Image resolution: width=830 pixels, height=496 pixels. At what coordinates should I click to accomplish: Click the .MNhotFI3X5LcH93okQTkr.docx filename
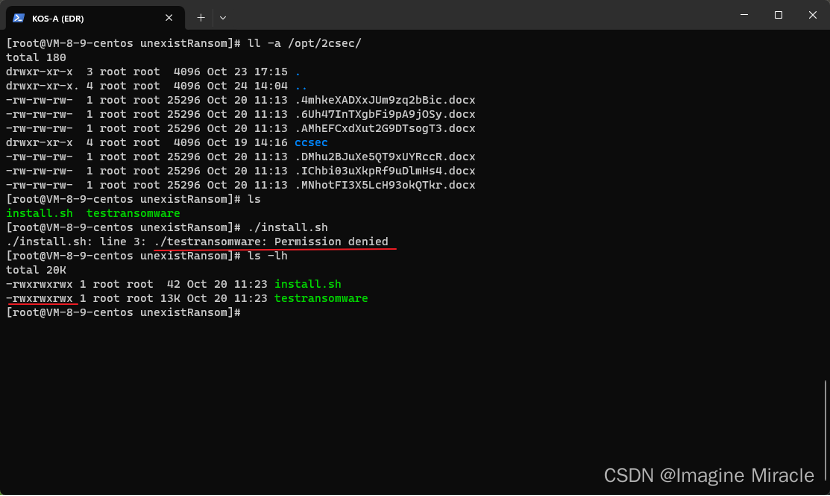coord(384,185)
